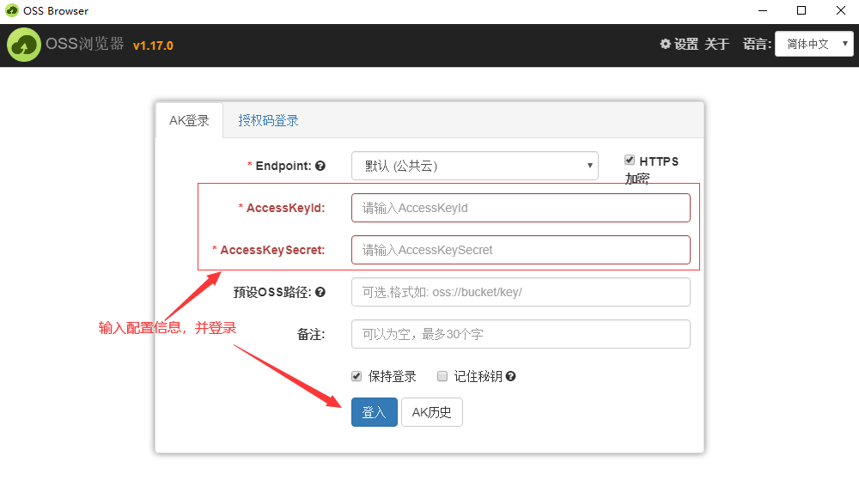Image resolution: width=859 pixels, height=504 pixels.
Task: Focus the 备注 input field
Action: click(521, 334)
